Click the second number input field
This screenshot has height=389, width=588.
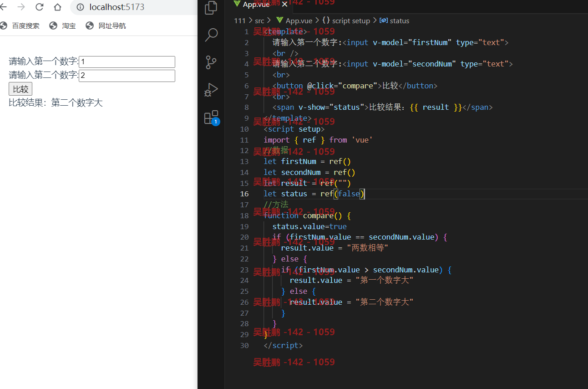point(127,76)
